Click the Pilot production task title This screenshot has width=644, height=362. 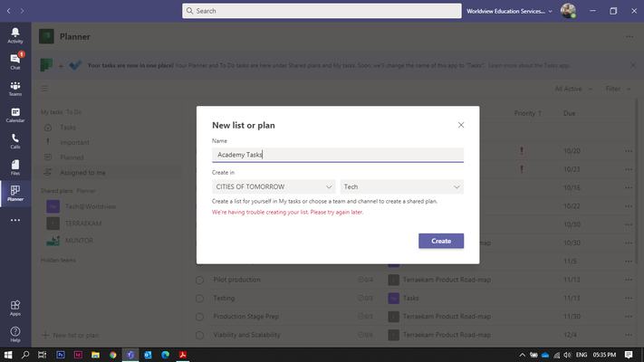(237, 280)
